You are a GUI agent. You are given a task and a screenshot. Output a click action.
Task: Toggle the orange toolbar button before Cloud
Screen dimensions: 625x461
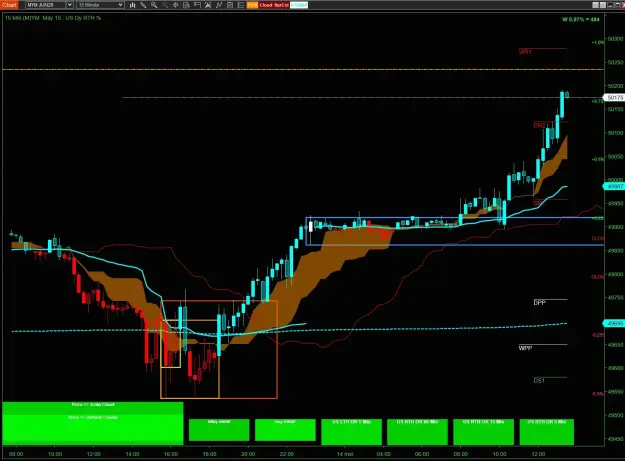(253, 5)
